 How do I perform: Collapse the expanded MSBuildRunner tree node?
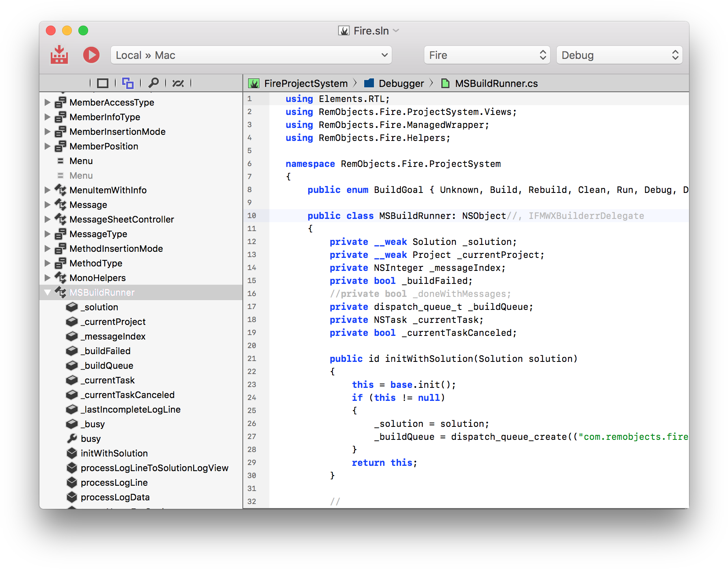click(48, 292)
